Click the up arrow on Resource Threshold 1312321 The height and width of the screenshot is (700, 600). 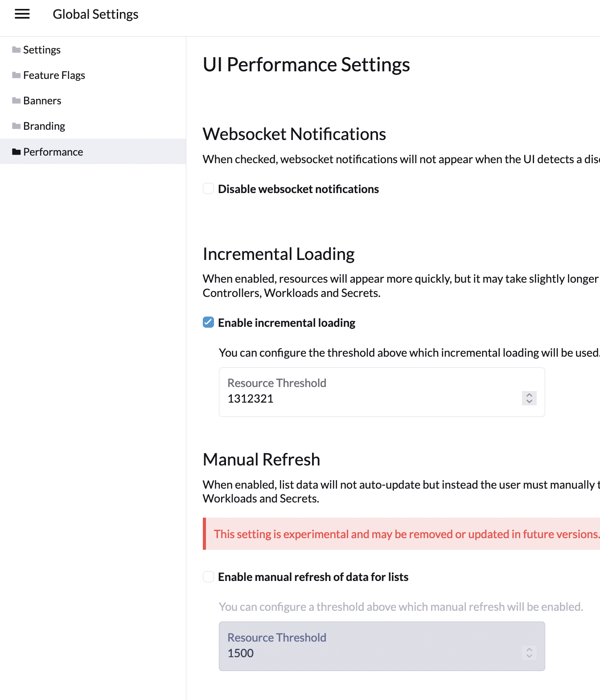529,395
